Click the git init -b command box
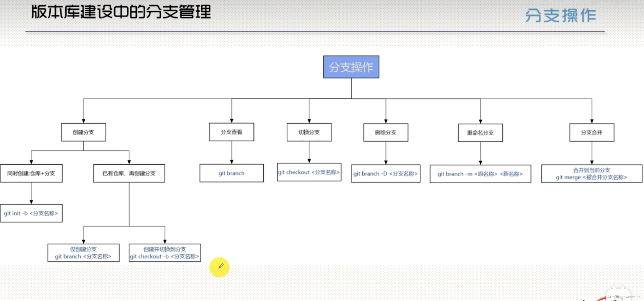 (31, 213)
